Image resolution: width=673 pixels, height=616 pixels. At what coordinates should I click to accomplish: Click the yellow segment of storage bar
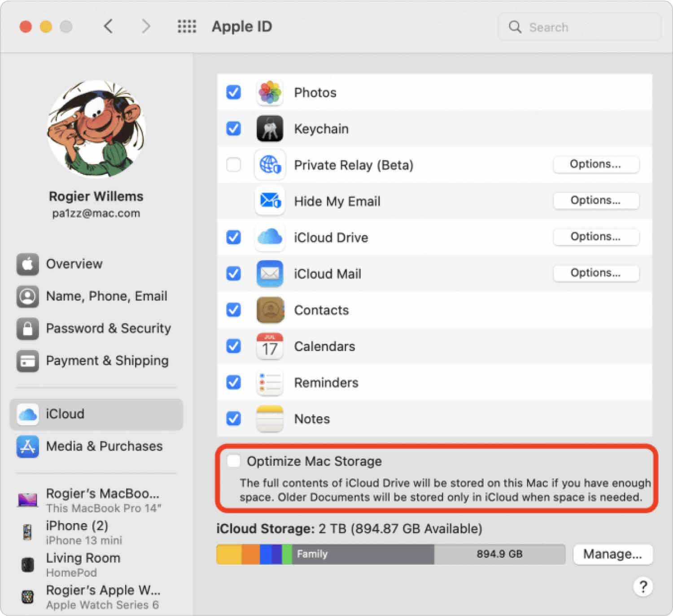229,555
